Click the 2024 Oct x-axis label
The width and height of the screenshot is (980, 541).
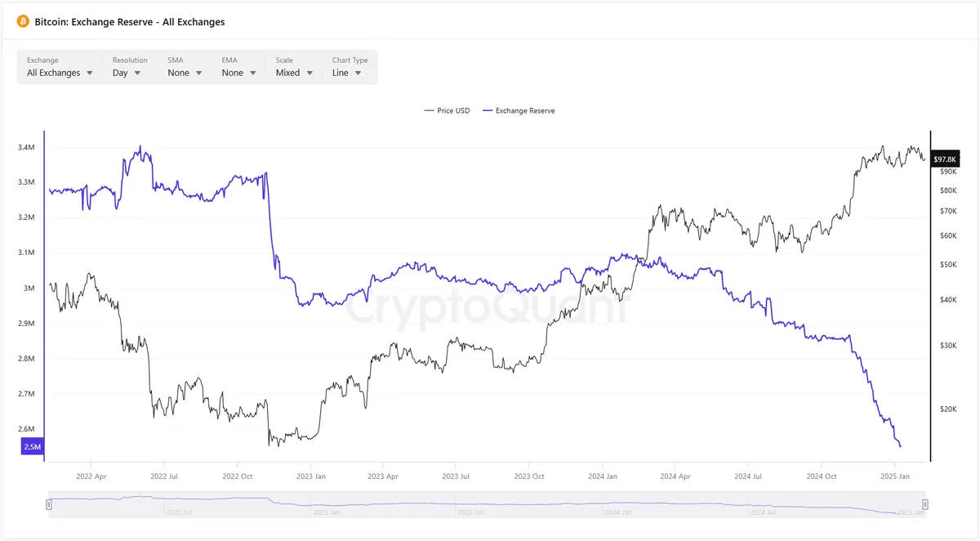point(822,476)
